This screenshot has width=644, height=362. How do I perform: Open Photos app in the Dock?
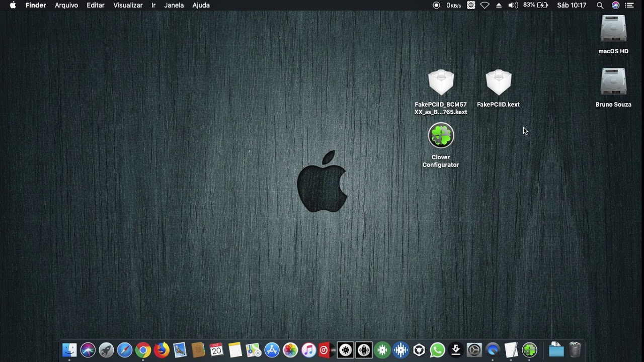(290, 350)
